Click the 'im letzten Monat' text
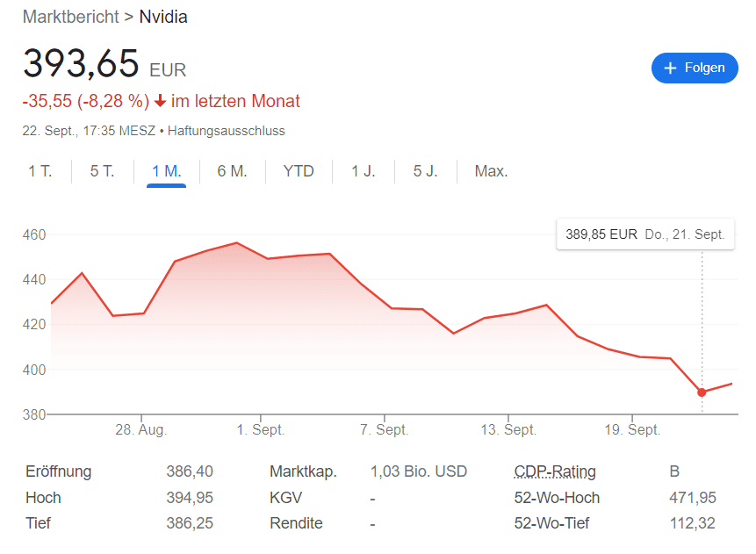 pos(235,101)
